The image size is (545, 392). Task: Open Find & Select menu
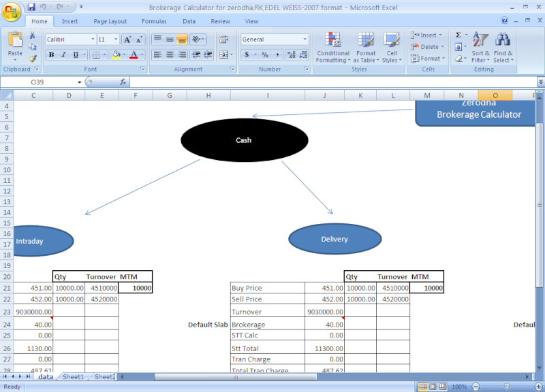[503, 47]
